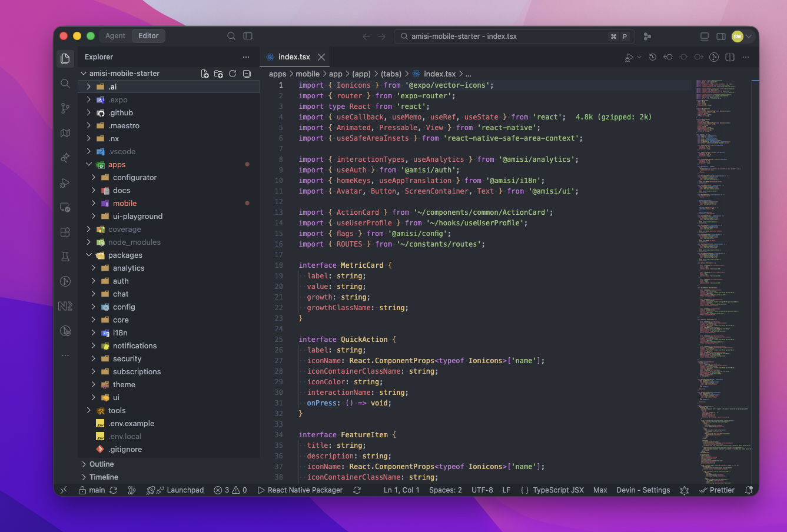Click Prettier formatter status
Viewport: 787px width, 532px height.
point(717,490)
